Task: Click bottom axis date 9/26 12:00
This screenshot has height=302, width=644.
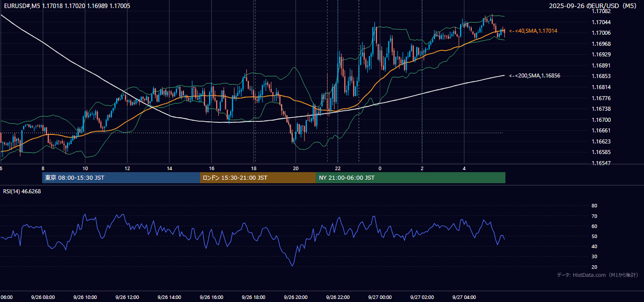Action: click(x=127, y=297)
